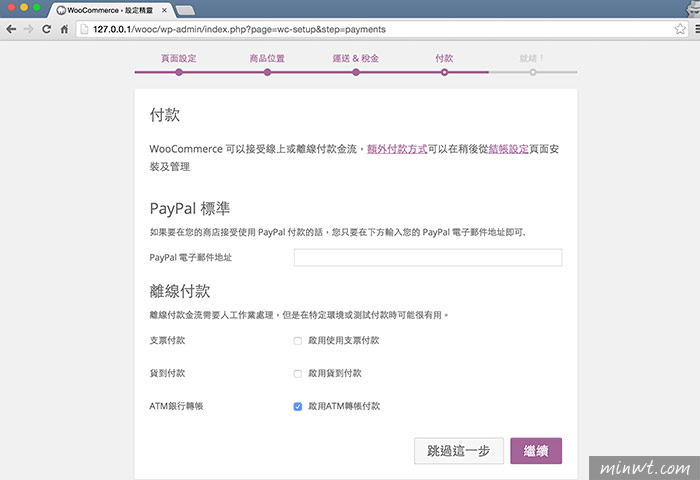The image size is (700, 480).
Task: Click the 付款 progress dot
Action: click(x=444, y=72)
